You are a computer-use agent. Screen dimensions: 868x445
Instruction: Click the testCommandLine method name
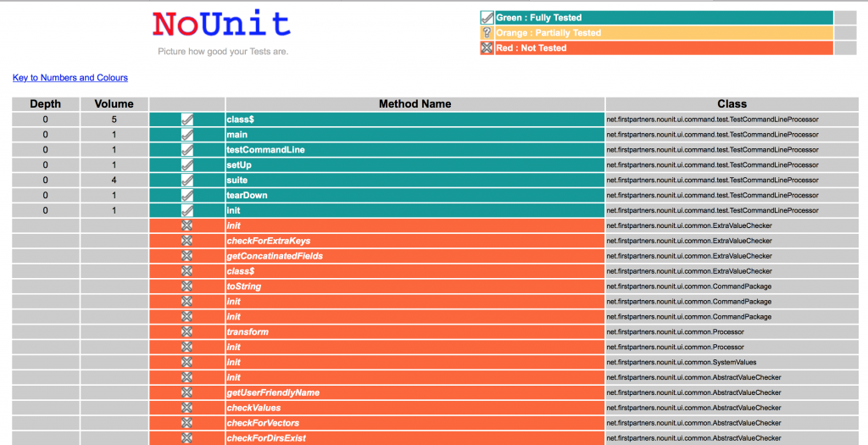click(x=265, y=150)
